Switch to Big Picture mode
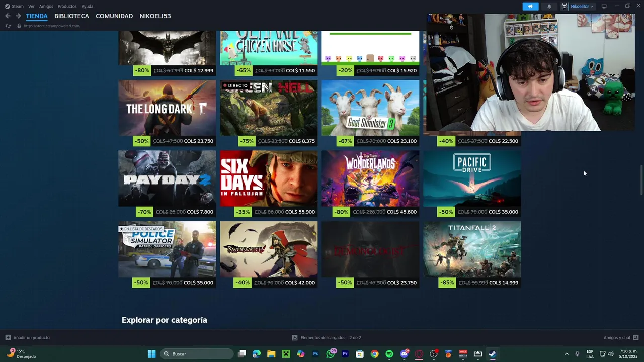 click(x=604, y=6)
